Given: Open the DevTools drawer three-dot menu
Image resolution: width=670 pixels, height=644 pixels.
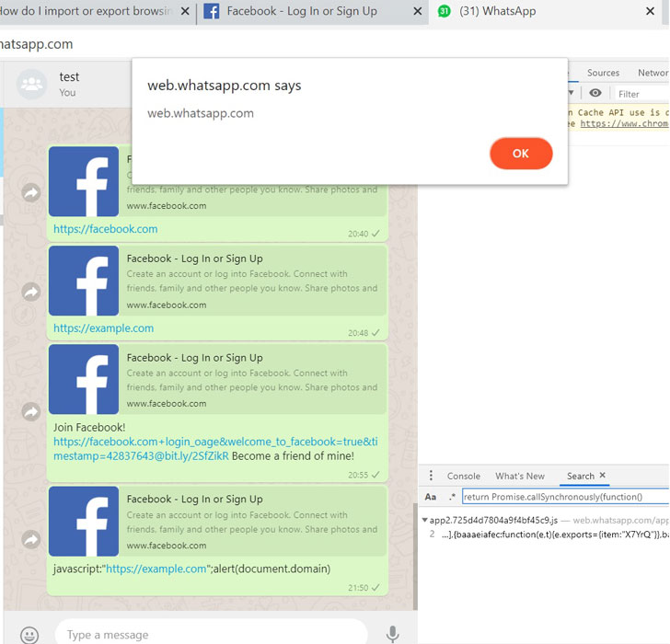Looking at the screenshot, I should [x=431, y=476].
